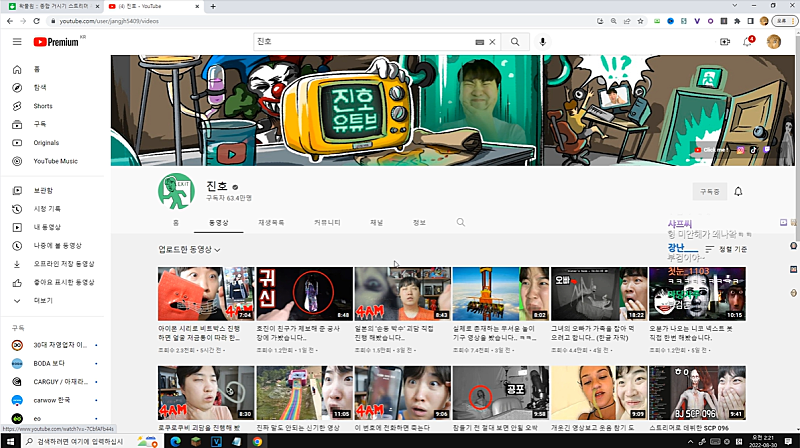Toggle the channel notification bell beside 구독중
Viewport: 800px width, 448px height.
tap(738, 191)
